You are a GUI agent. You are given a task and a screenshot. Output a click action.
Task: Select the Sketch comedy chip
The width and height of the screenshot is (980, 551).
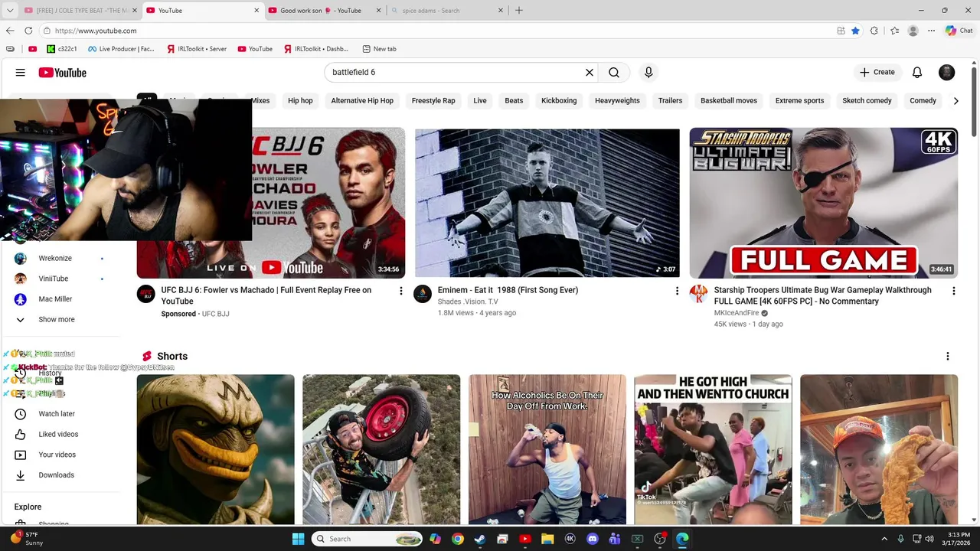click(x=867, y=100)
